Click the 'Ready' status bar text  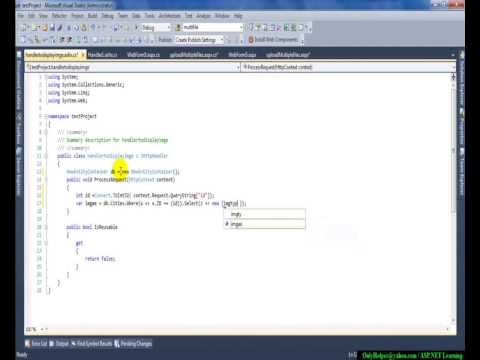[22, 355]
